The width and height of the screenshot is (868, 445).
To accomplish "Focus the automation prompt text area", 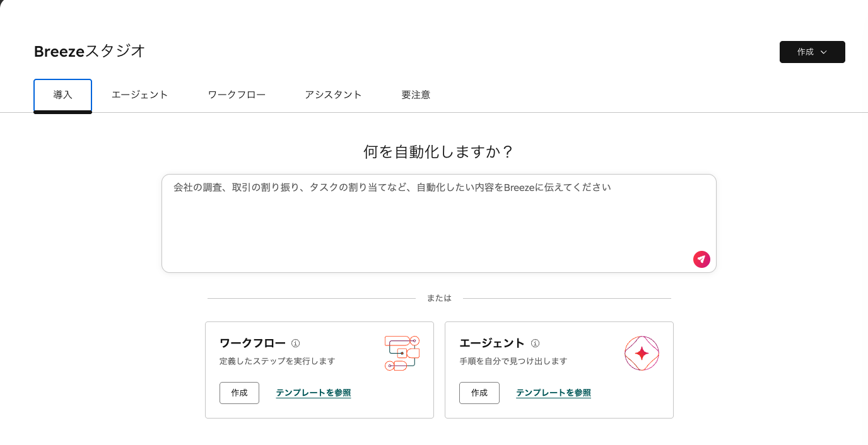I will (x=439, y=223).
